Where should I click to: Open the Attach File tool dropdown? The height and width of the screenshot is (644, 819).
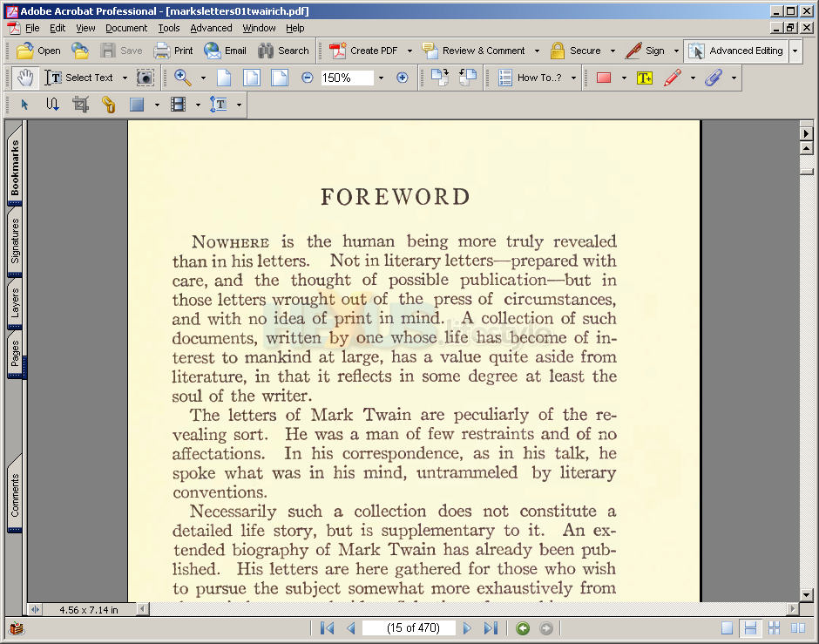734,78
